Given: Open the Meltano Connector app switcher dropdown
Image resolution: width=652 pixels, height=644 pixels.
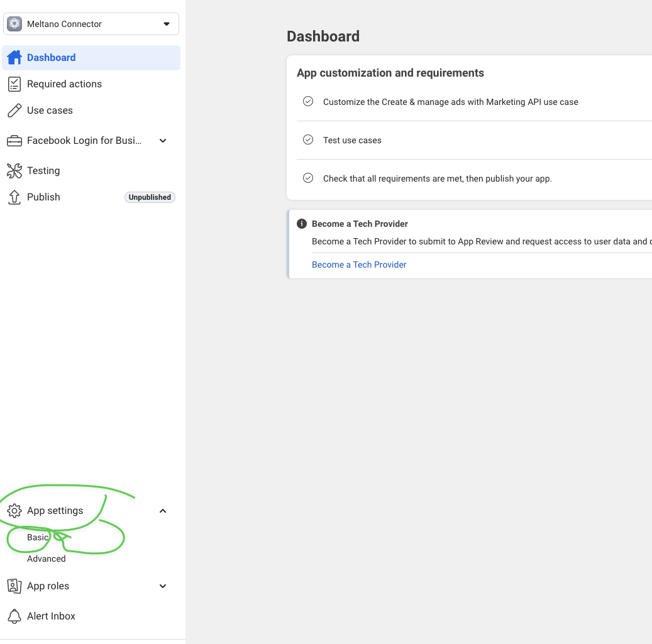Looking at the screenshot, I should 166,23.
